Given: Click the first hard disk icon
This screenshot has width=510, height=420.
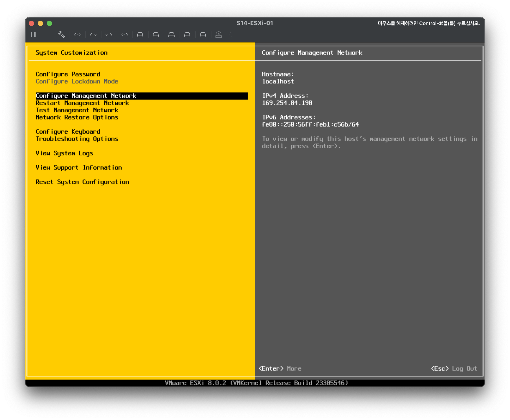Looking at the screenshot, I should pos(140,35).
